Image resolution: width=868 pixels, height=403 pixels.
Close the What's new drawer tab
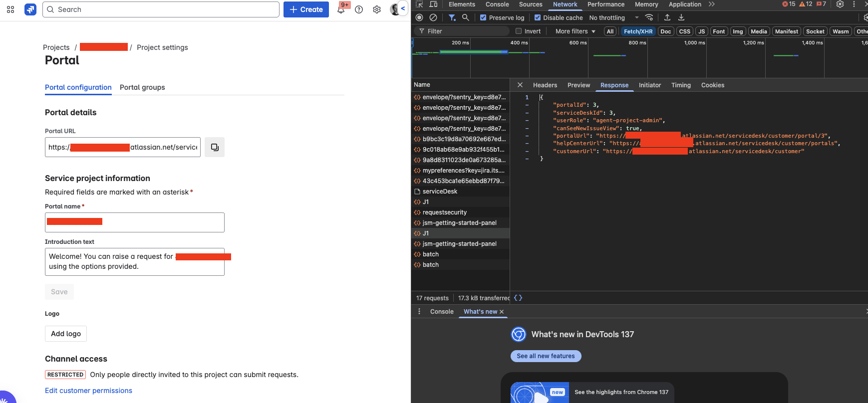click(502, 312)
